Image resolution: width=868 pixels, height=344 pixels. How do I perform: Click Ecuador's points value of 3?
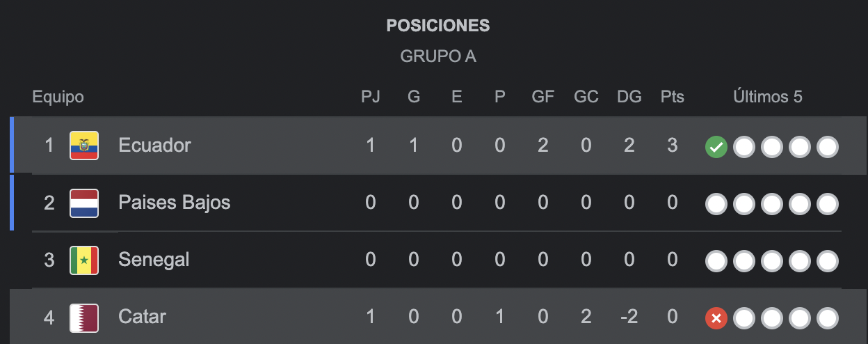(672, 145)
